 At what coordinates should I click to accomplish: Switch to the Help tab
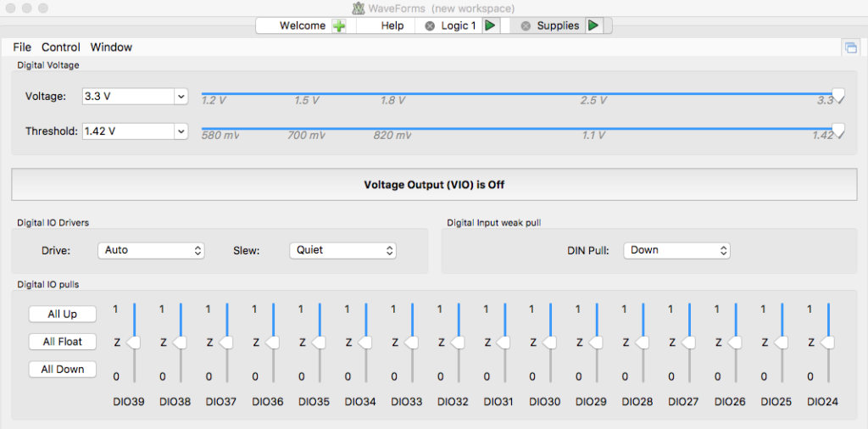coord(392,25)
